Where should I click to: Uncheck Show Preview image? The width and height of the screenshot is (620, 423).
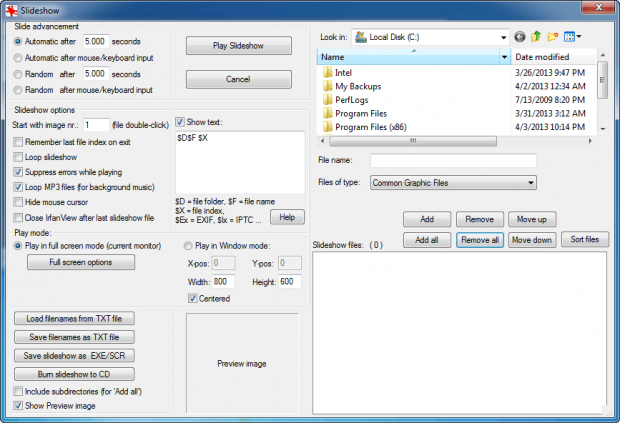coord(18,406)
